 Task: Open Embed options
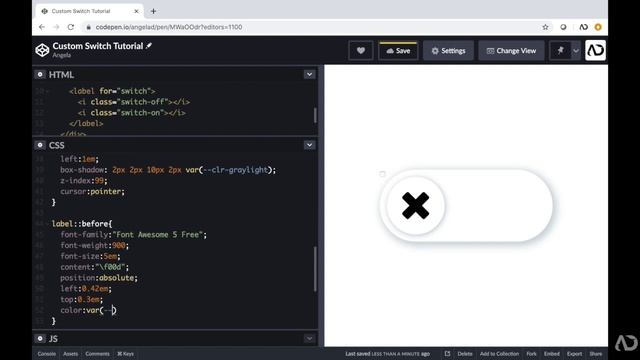point(551,354)
